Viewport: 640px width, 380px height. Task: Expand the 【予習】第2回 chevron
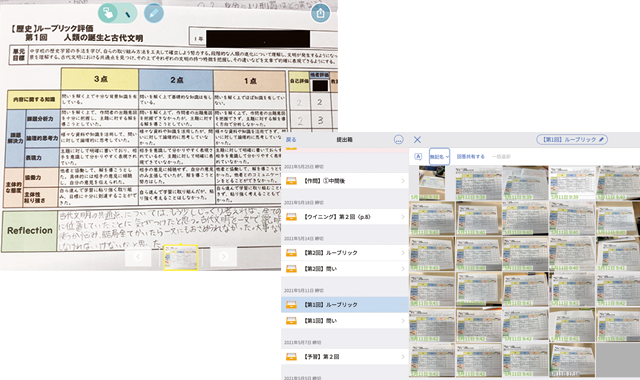(x=403, y=357)
